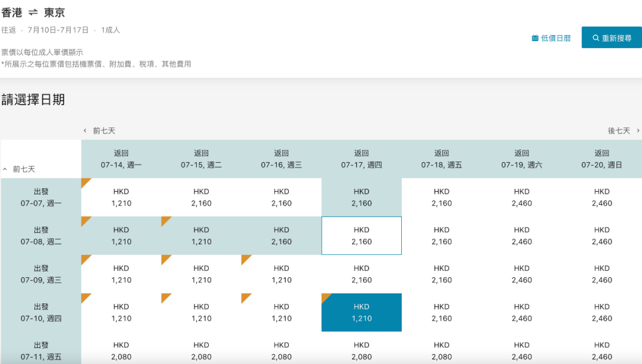Select return column header 07-15, 週二

(202, 159)
